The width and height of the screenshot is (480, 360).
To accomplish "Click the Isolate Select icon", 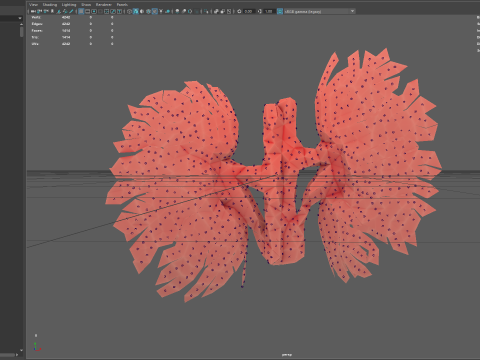I will click(x=206, y=11).
